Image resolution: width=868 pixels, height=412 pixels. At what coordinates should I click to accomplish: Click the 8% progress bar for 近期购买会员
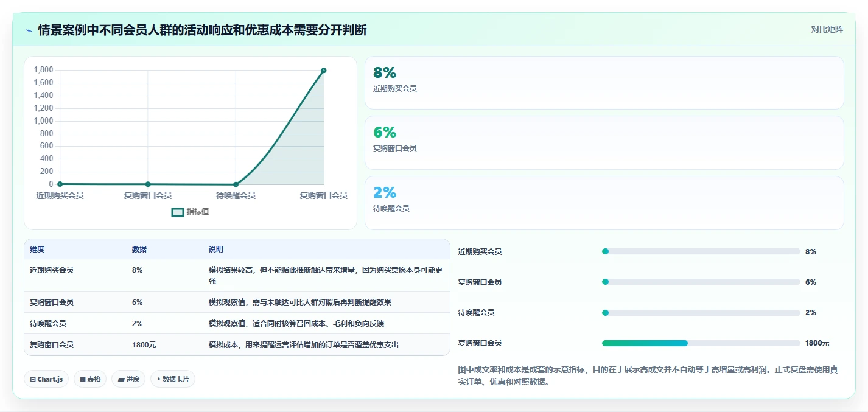pos(701,251)
